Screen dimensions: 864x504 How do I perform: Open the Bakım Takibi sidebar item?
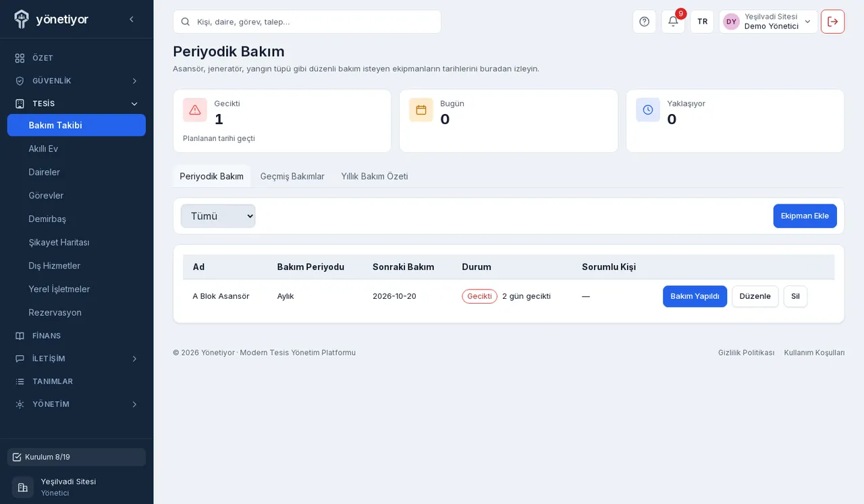pyautogui.click(x=76, y=125)
